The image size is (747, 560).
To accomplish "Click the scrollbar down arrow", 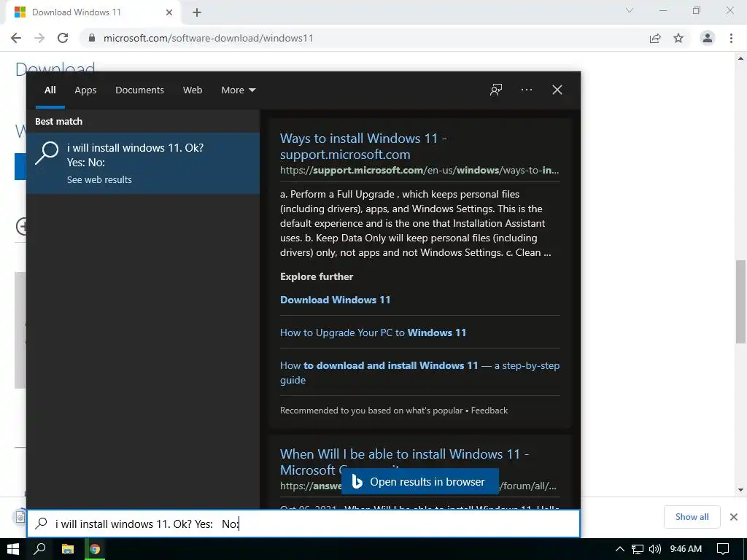I will pos(740,490).
